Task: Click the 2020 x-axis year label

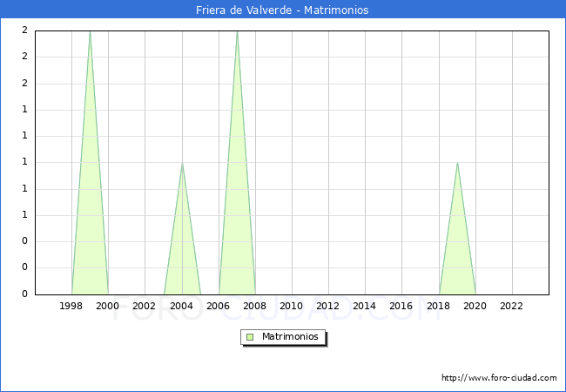Action: pyautogui.click(x=475, y=306)
